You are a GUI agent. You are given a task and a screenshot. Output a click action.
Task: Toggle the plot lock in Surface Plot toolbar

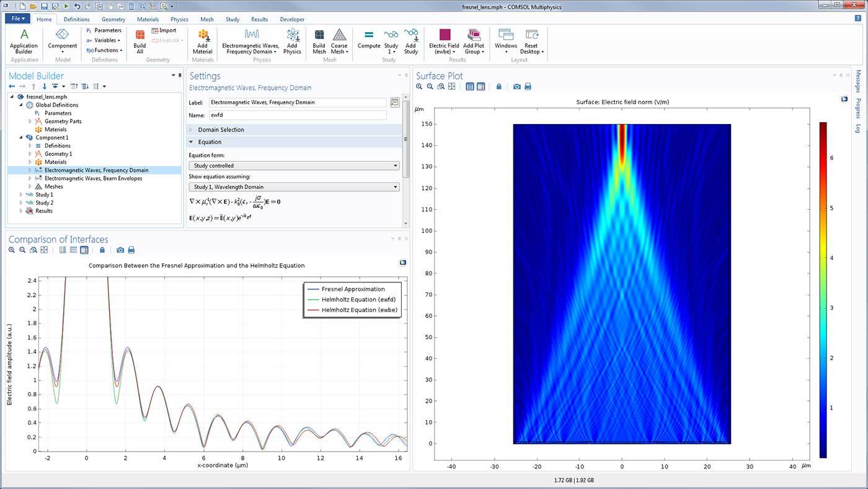498,86
